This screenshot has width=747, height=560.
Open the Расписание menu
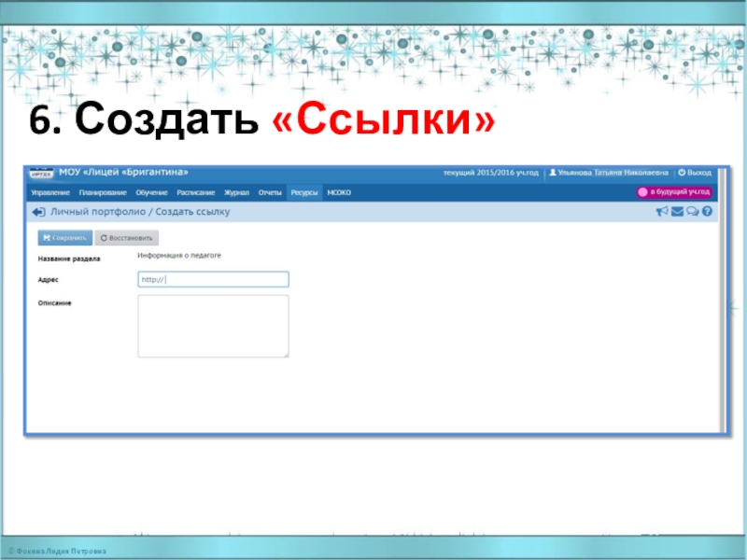pos(196,193)
